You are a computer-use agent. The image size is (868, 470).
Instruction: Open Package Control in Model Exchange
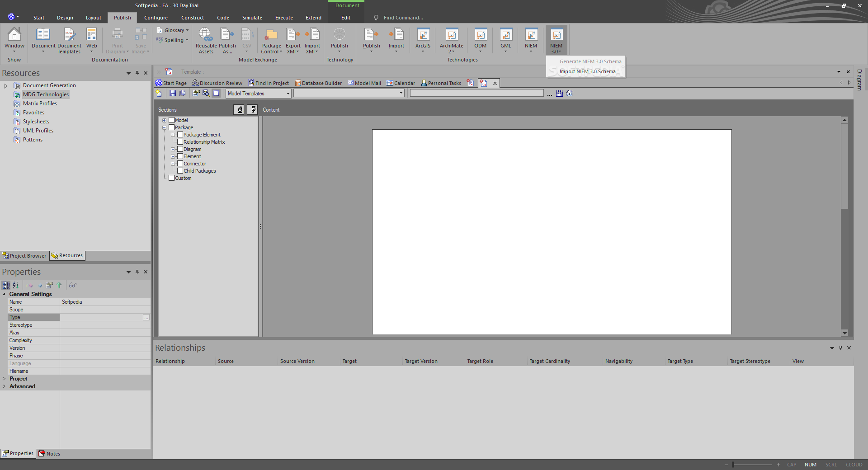pos(272,40)
